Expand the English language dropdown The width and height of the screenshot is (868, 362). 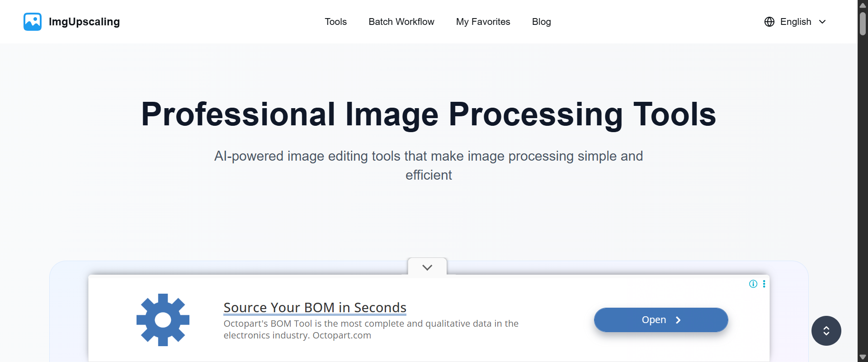pos(823,22)
